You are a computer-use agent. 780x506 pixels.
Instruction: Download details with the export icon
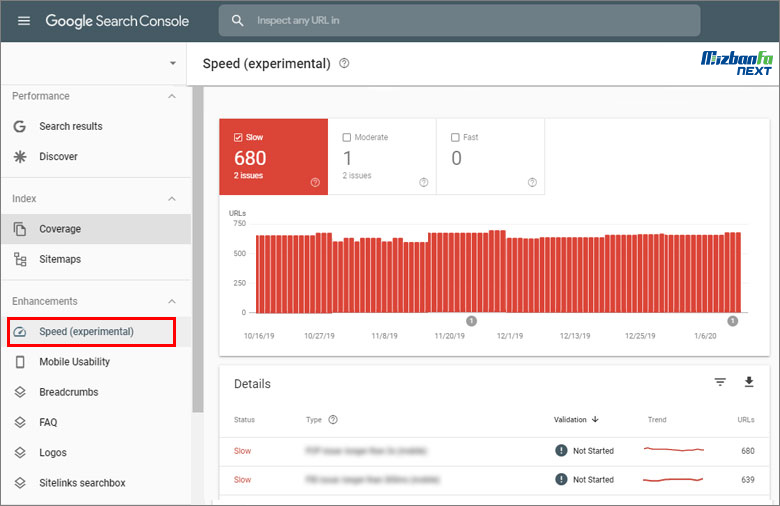coord(749,382)
